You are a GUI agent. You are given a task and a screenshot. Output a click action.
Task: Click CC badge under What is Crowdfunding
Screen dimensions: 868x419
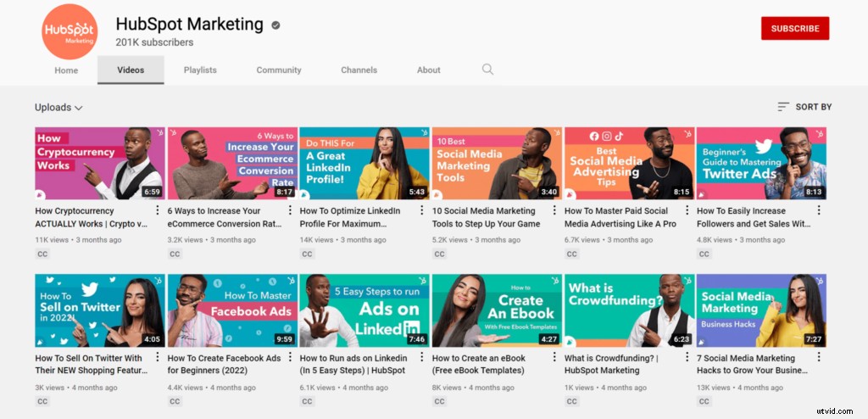click(572, 401)
